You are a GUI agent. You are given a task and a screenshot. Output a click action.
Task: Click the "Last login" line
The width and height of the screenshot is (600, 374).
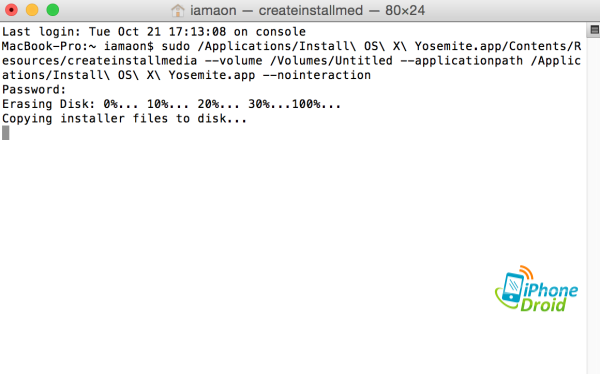[x=154, y=31]
